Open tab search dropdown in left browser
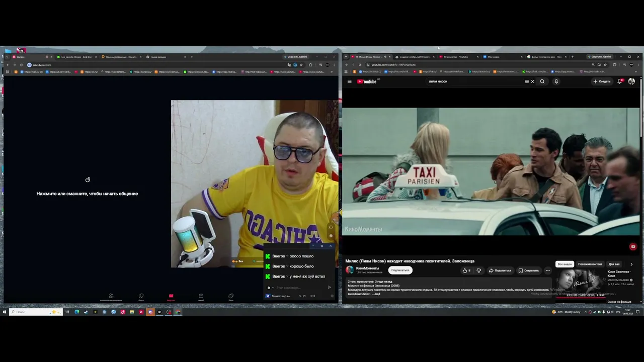Image resolution: width=644 pixels, height=362 pixels. click(x=8, y=57)
